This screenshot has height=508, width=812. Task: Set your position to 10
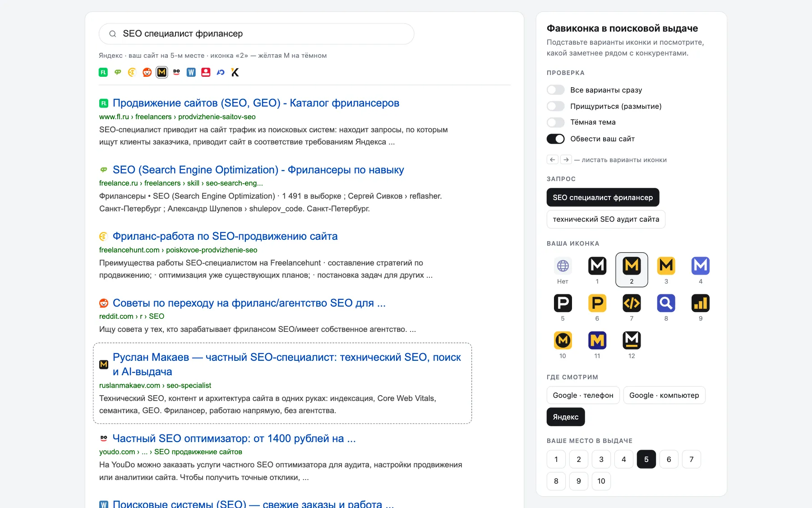click(x=601, y=481)
